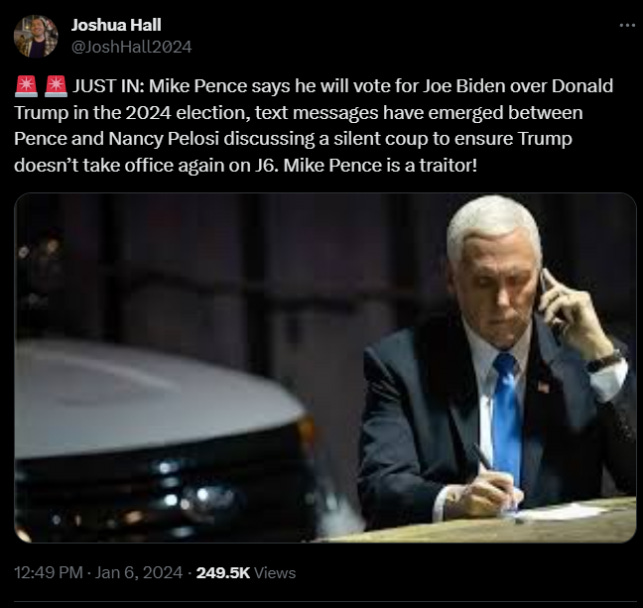Open the @JoshHall2024 handle link

pyautogui.click(x=131, y=47)
